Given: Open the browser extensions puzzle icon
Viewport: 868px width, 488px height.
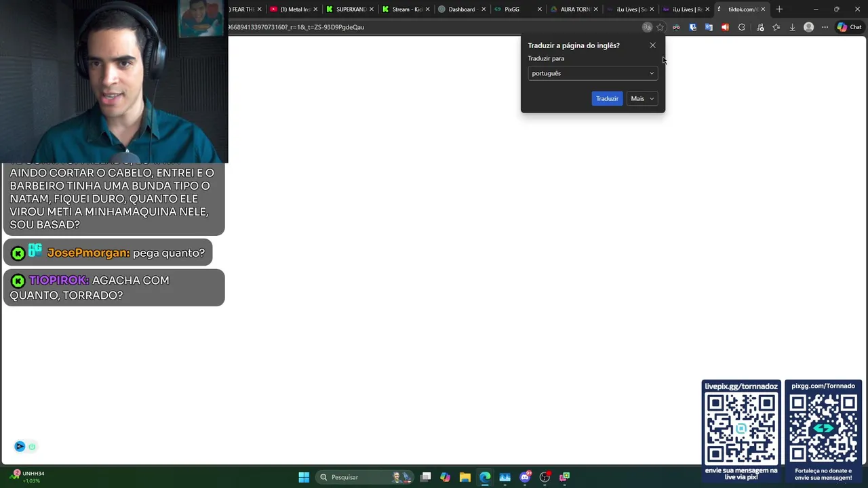Looking at the screenshot, I should (741, 27).
